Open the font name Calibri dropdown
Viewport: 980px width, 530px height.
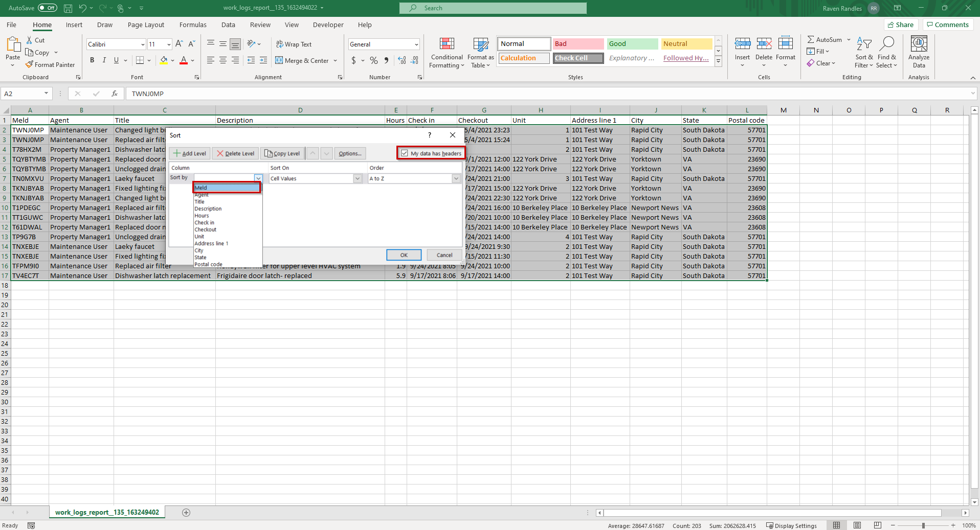point(143,44)
